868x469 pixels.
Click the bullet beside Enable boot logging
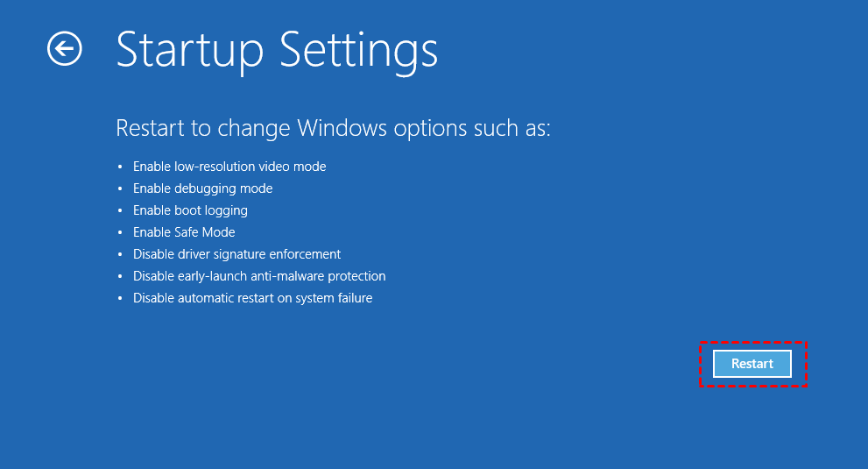click(x=120, y=210)
